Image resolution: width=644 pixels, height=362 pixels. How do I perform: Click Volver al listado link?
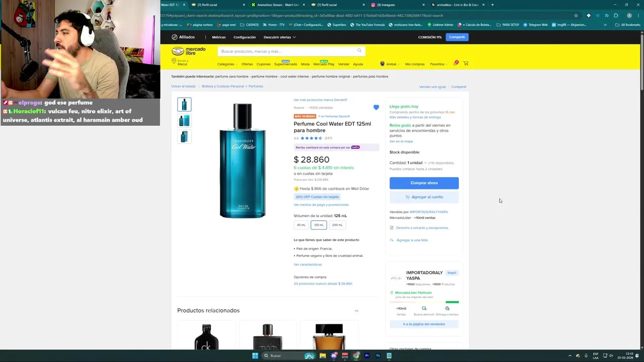(x=183, y=86)
